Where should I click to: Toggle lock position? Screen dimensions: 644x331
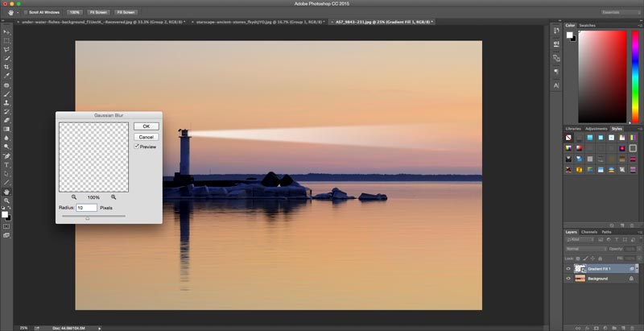click(x=592, y=259)
